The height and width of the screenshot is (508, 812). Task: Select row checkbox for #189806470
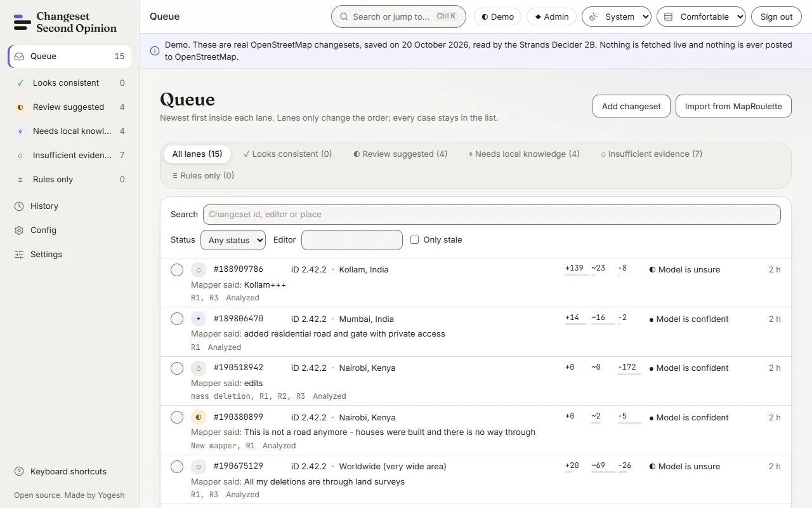[x=177, y=319]
